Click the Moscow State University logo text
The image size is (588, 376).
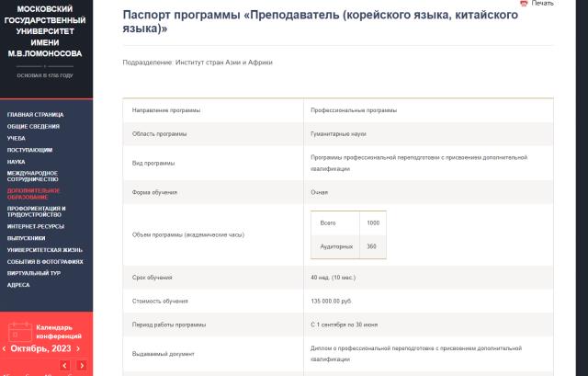(46, 31)
